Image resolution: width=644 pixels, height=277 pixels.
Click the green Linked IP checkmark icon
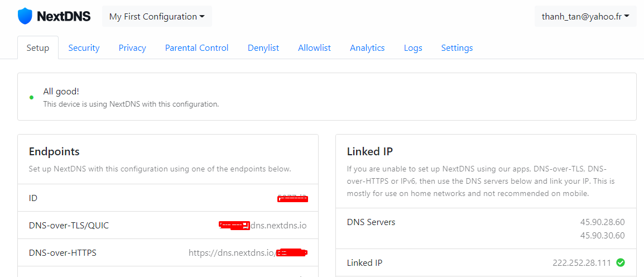coord(621,262)
